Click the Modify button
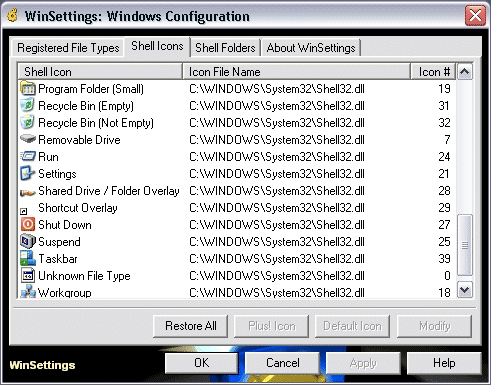491x385 pixels. coord(434,326)
